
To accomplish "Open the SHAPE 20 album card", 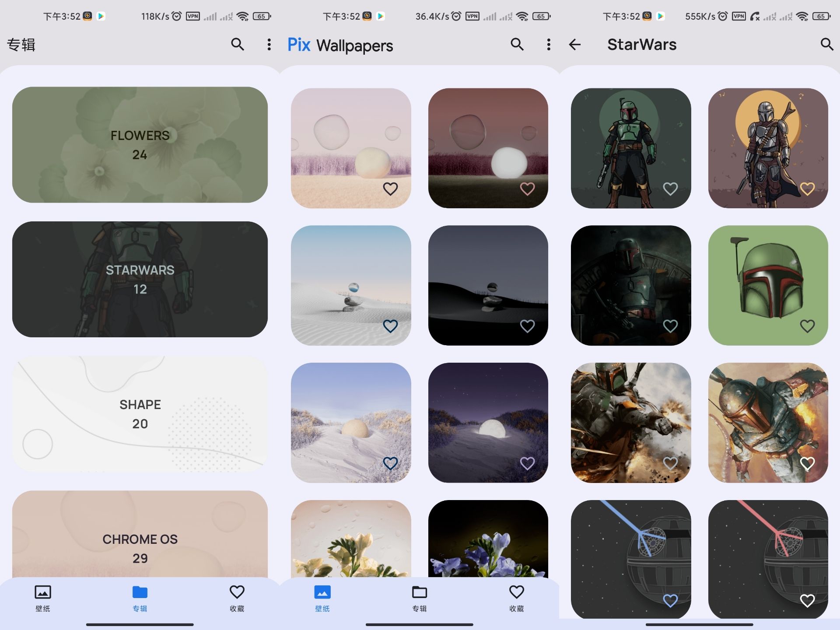I will click(140, 414).
